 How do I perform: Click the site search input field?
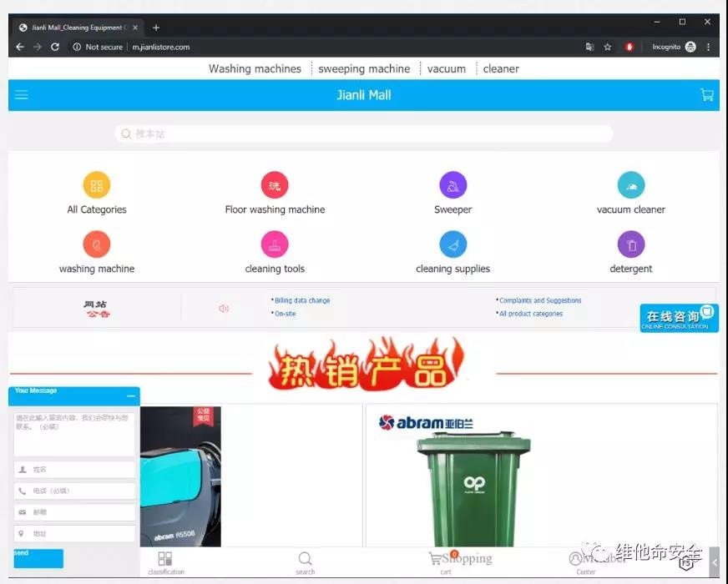coord(364,133)
